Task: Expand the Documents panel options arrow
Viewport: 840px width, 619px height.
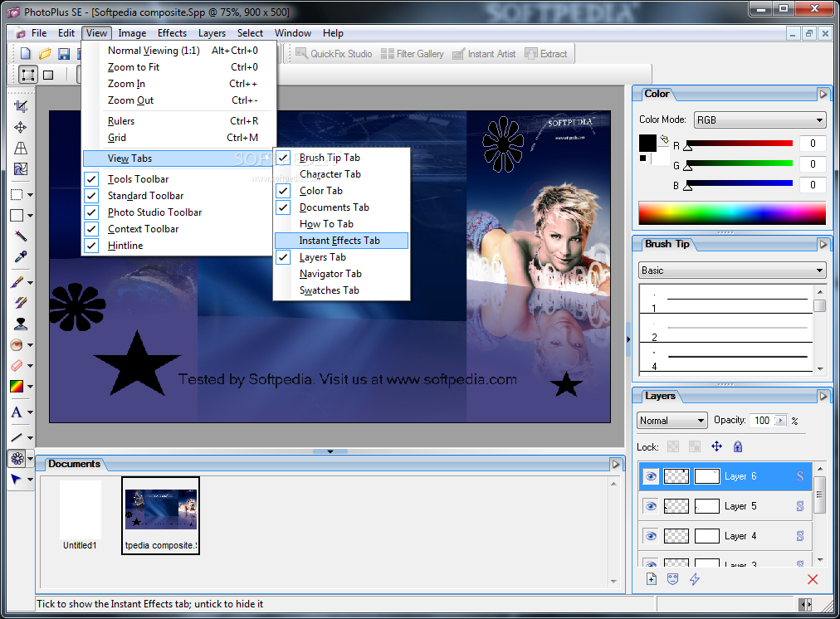Action: pyautogui.click(x=616, y=465)
